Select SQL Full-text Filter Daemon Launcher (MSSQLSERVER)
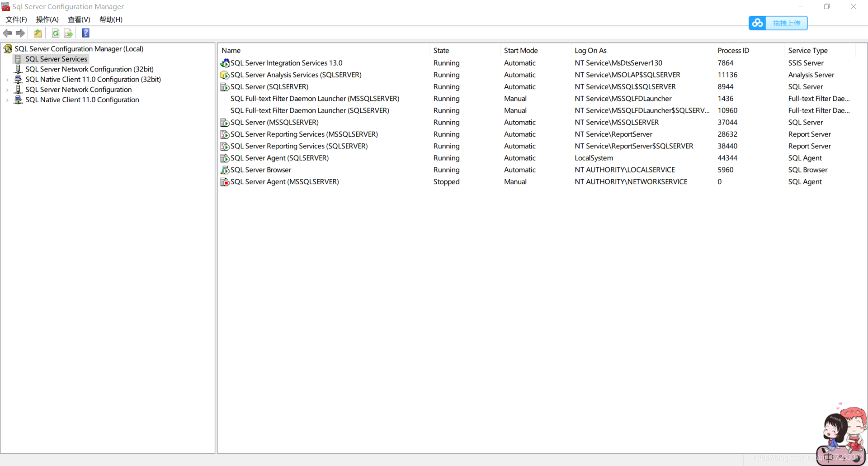 [x=315, y=99]
